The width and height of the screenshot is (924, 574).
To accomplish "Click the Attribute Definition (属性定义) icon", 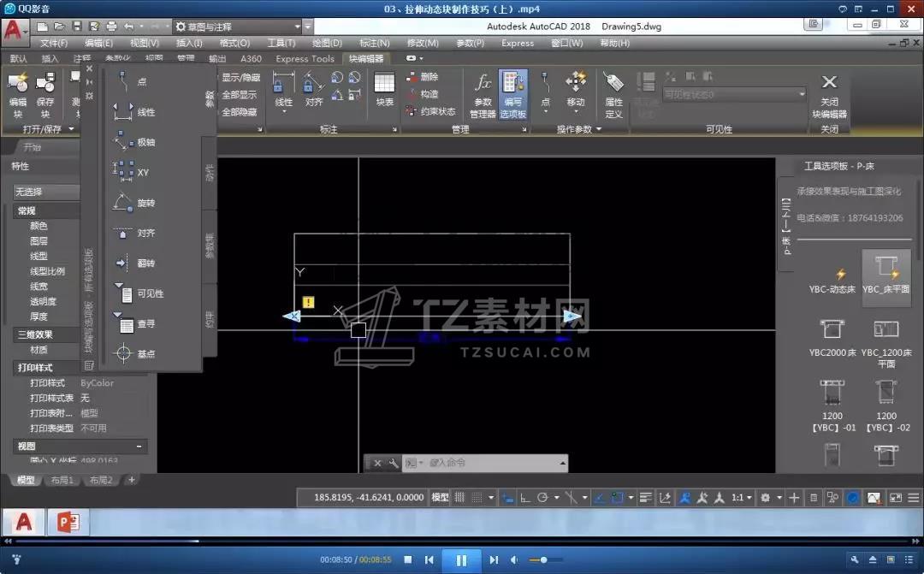I will (613, 84).
